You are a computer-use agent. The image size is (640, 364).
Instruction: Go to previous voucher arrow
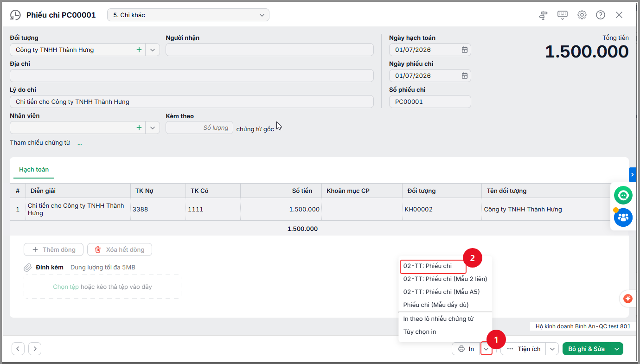pyautogui.click(x=18, y=349)
